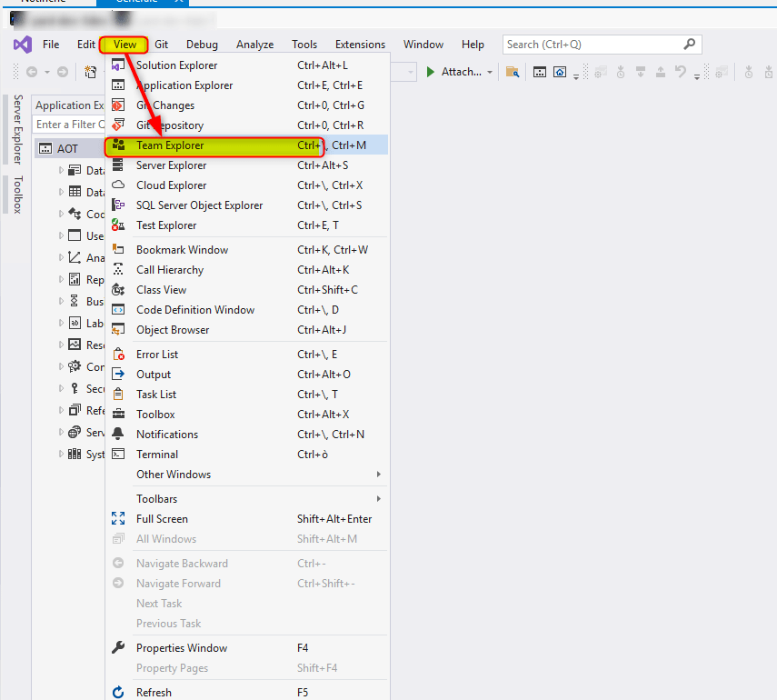Expand the Toolbars submenu
Viewport: 777px width, 700px height.
pyautogui.click(x=156, y=499)
